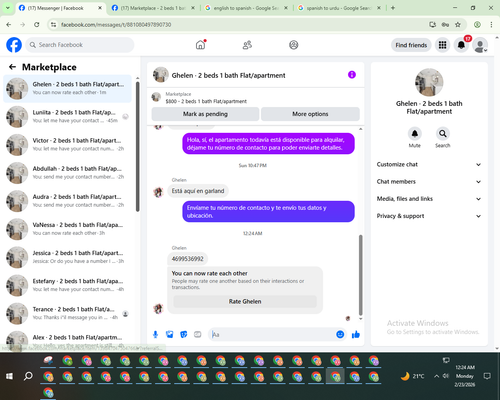
Task: Send a thumbs-up like
Action: click(356, 334)
